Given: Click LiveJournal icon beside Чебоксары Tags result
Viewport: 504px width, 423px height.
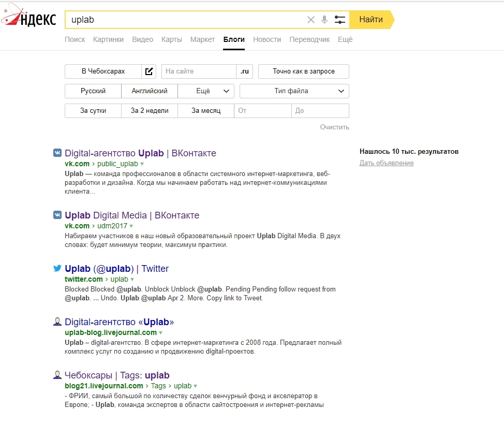Looking at the screenshot, I should [57, 375].
